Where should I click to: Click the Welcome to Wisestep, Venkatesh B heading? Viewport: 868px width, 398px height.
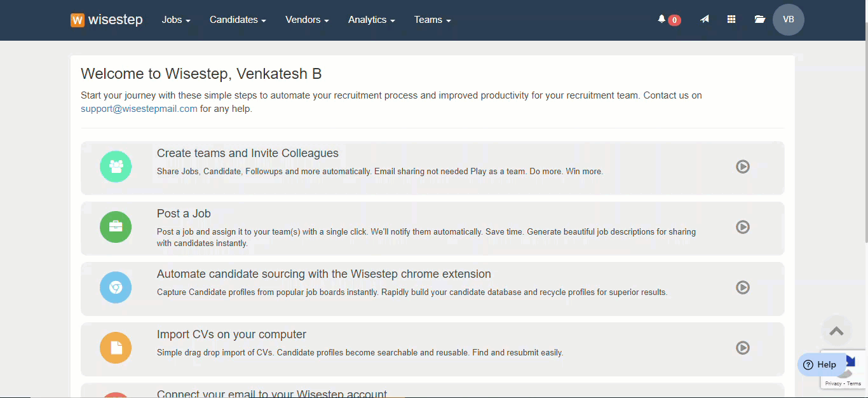click(x=201, y=74)
